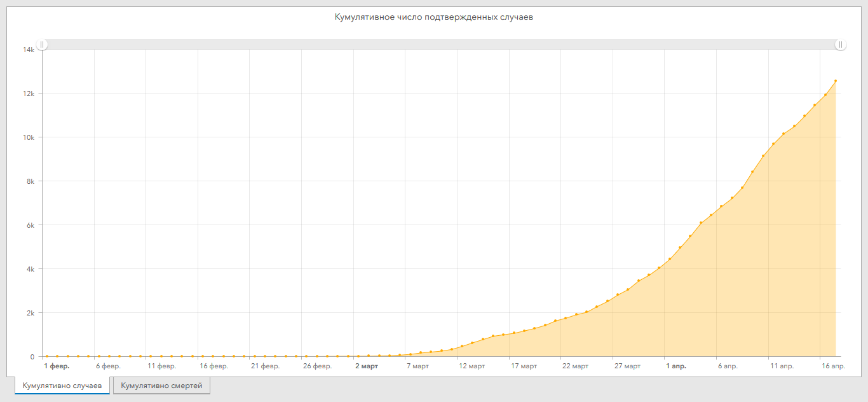
Task: Click the 1 апр. x-axis label
Action: (676, 366)
